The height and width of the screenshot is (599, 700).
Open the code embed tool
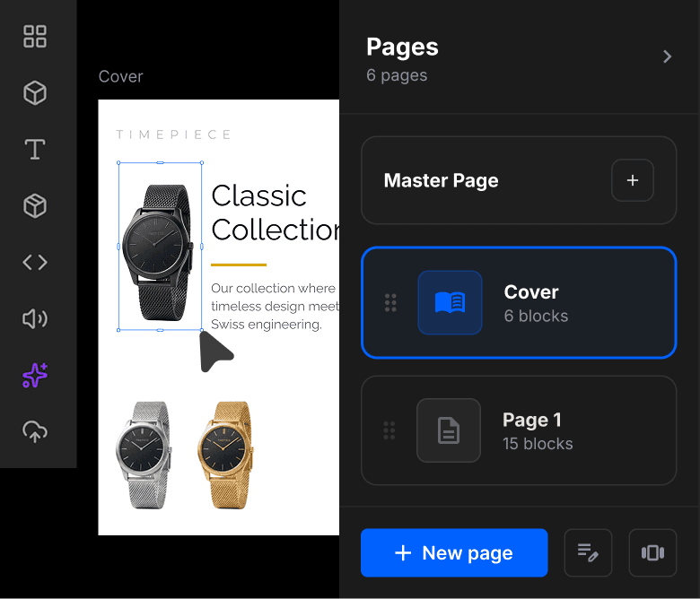point(35,263)
